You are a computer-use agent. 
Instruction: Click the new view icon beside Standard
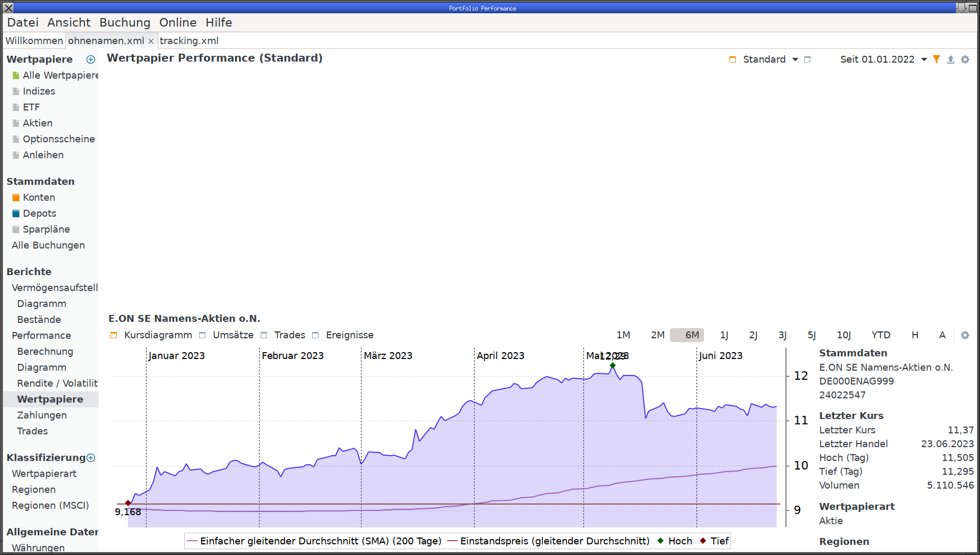pos(807,59)
